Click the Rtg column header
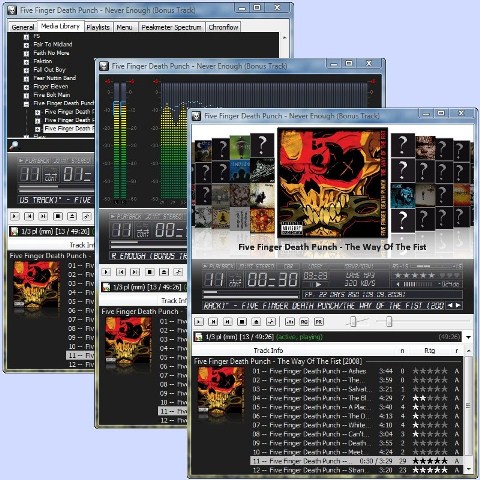 click(x=429, y=350)
